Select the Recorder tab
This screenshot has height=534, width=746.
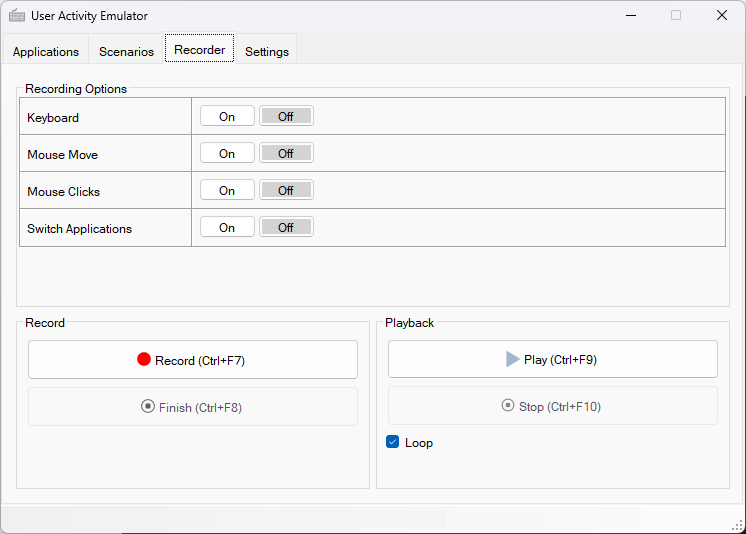(x=199, y=49)
